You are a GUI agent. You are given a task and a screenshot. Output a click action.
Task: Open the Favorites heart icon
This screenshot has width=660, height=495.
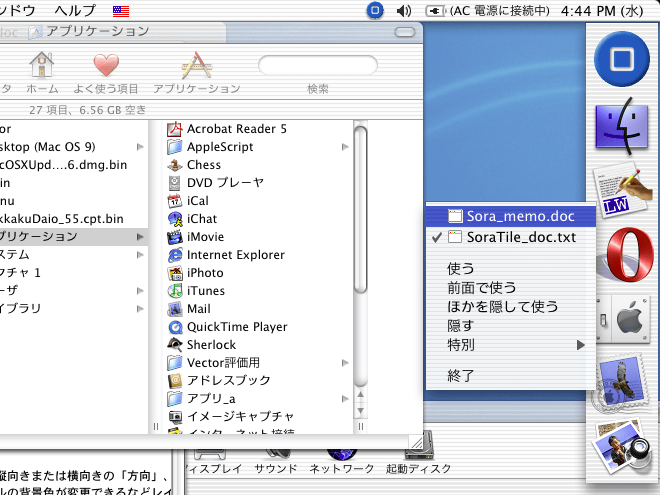(106, 65)
